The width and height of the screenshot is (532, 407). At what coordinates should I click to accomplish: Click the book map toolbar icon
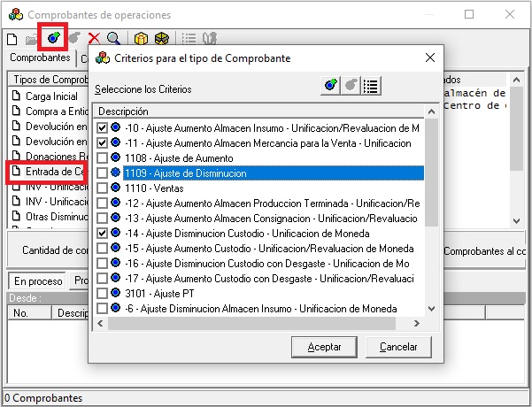coord(210,39)
